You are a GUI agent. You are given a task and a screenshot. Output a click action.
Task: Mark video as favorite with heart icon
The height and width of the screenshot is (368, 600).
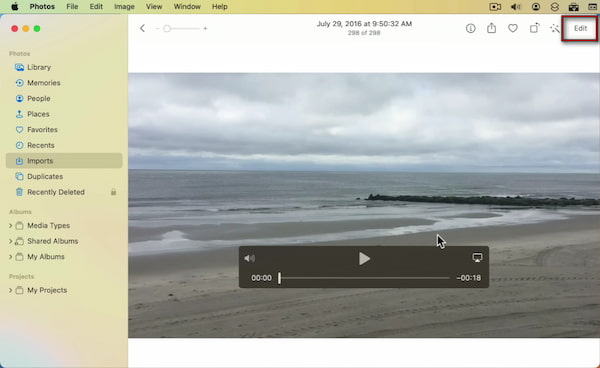pos(513,28)
